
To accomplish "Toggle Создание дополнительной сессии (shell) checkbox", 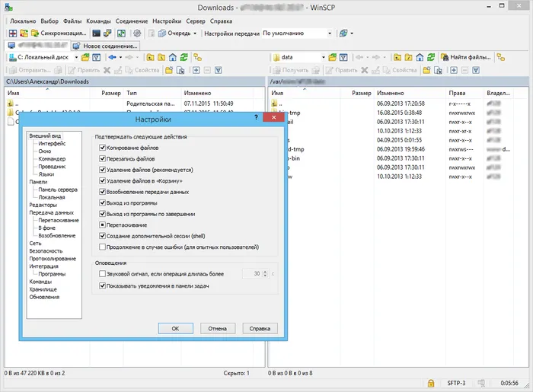I will (102, 236).
